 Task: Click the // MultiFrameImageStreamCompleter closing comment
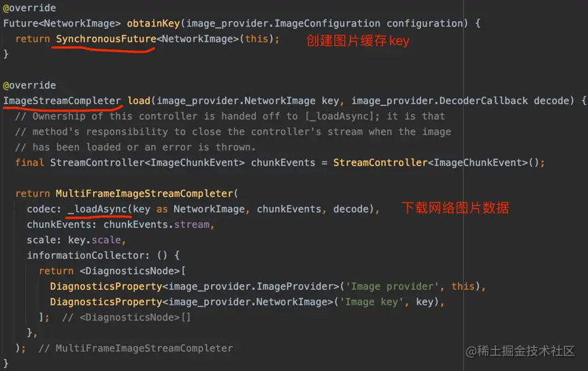tap(135, 349)
